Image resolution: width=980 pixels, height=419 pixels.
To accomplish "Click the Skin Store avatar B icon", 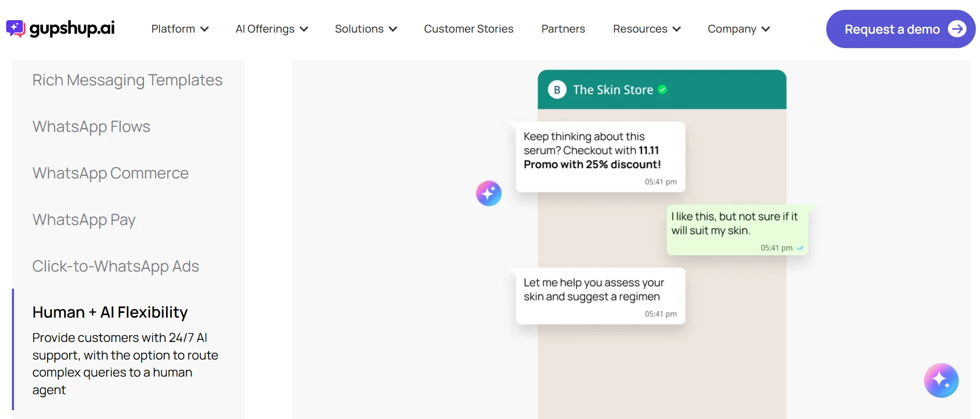I will pyautogui.click(x=557, y=89).
